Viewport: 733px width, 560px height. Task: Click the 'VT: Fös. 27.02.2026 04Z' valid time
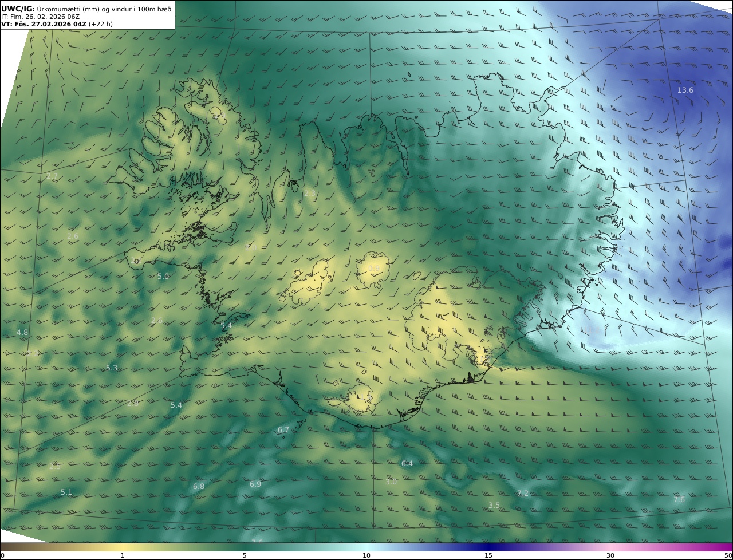point(44,24)
